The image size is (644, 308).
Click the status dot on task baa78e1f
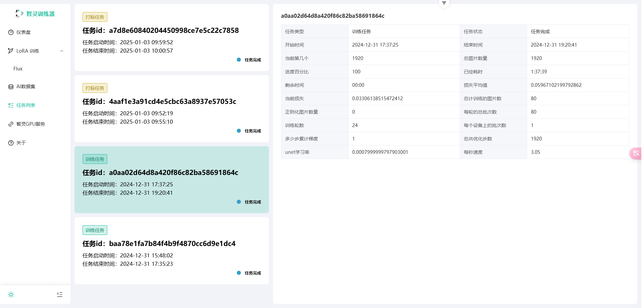(x=239, y=273)
